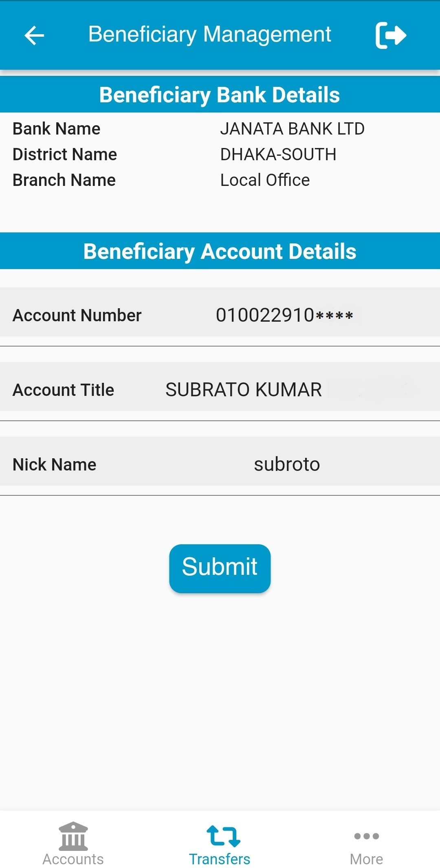Select the JANATA BANK LTD value
The width and height of the screenshot is (440, 868).
(x=292, y=129)
